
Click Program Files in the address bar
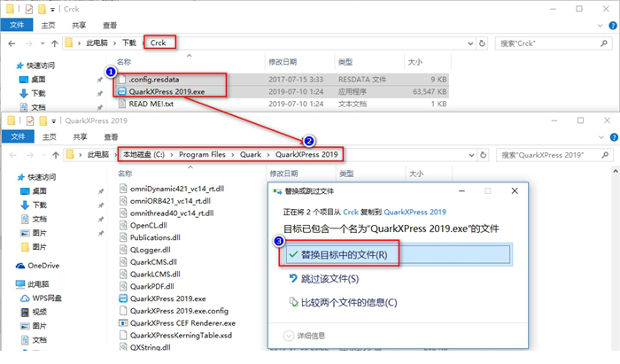(202, 154)
